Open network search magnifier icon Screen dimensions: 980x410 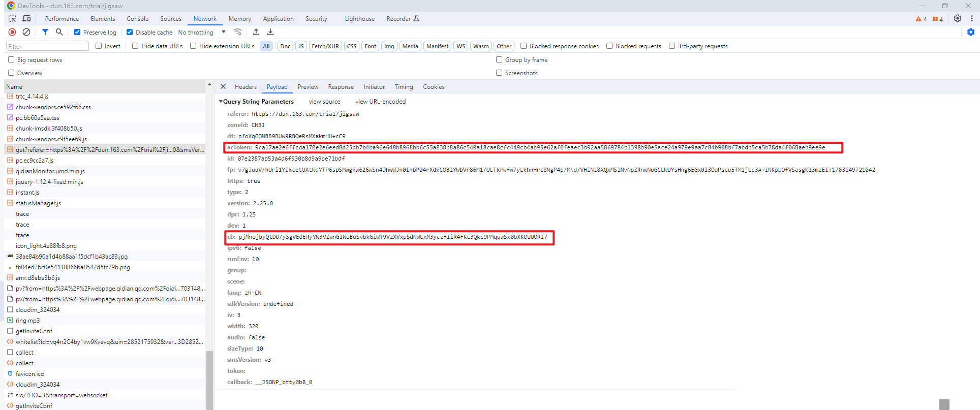(59, 32)
